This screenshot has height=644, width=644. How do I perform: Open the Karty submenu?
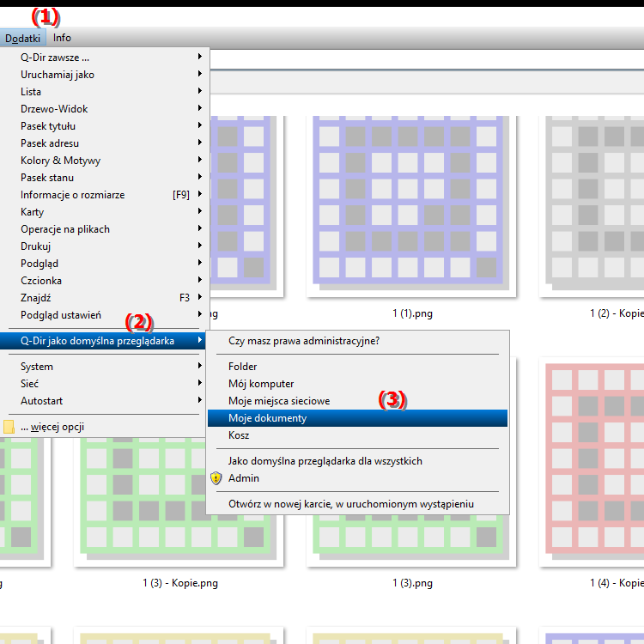pyautogui.click(x=104, y=212)
